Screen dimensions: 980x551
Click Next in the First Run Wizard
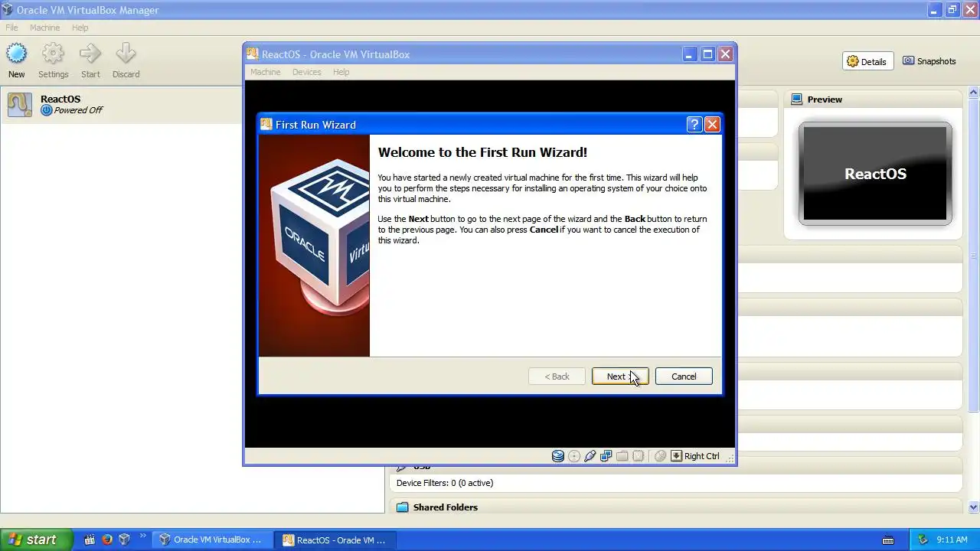pyautogui.click(x=620, y=377)
